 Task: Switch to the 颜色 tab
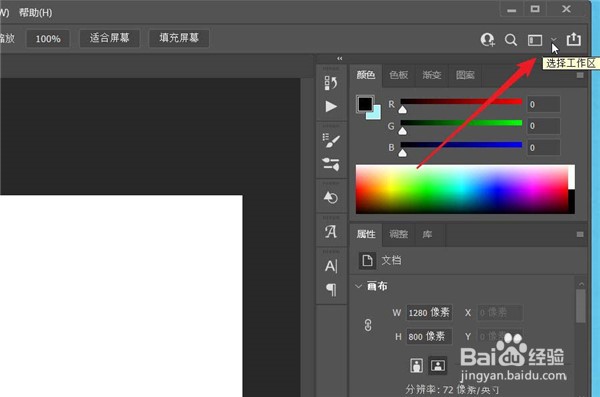(x=366, y=75)
